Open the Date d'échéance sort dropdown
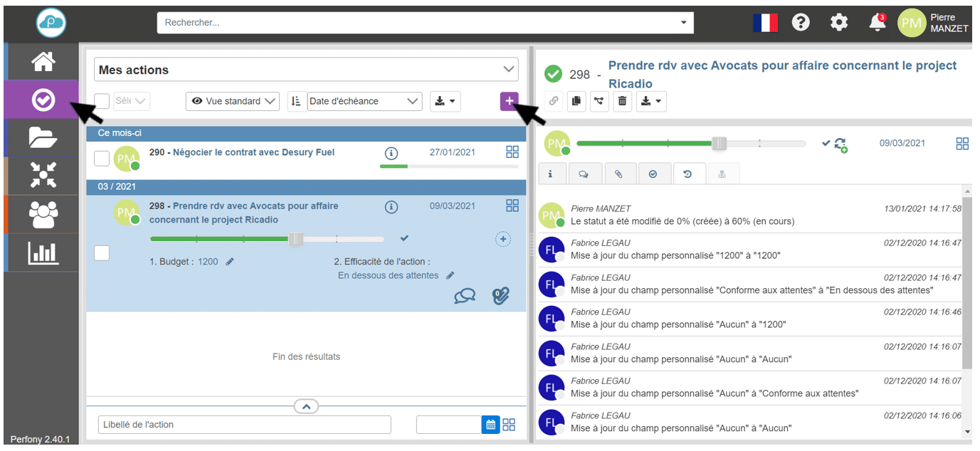 pos(364,102)
